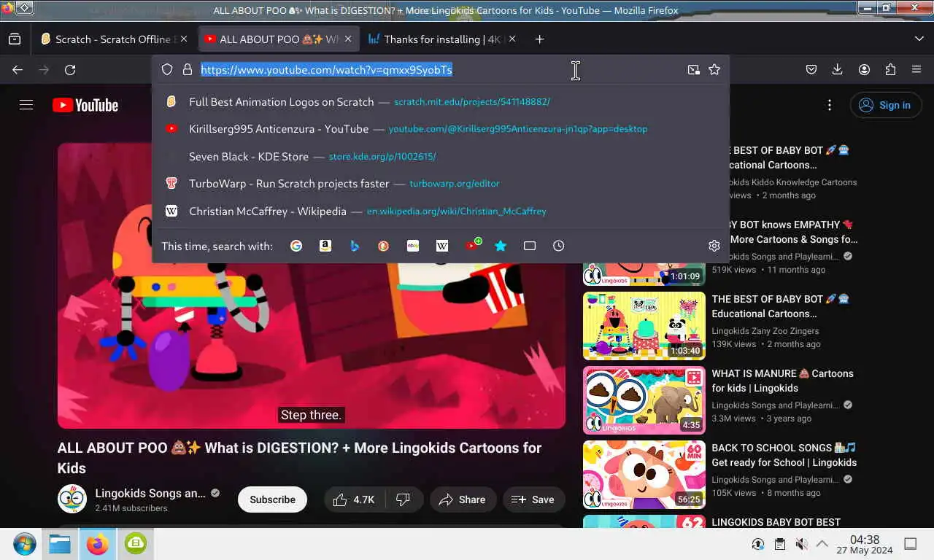Open YouTube settings three-dot menu

coord(830,105)
